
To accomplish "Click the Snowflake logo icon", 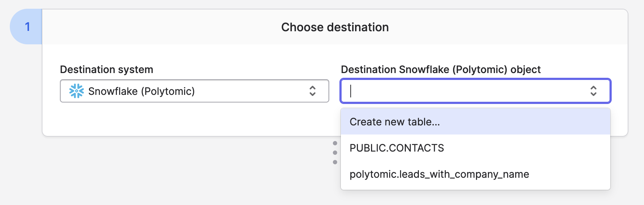I will click(x=77, y=91).
